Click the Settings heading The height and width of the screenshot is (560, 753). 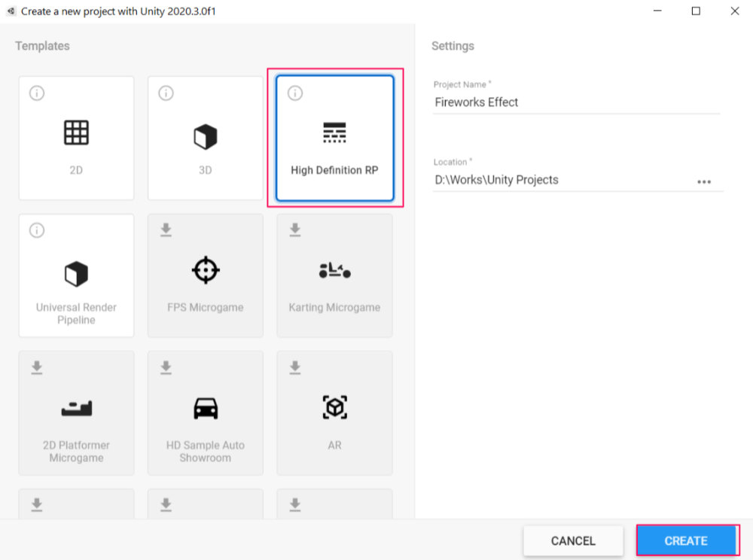(x=453, y=46)
